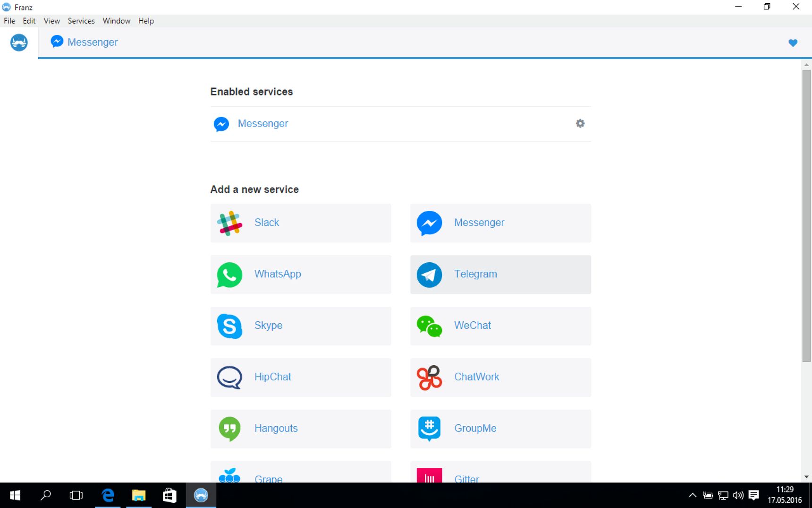This screenshot has width=812, height=508.
Task: Open settings gear for enabled Messenger service
Action: 580,123
